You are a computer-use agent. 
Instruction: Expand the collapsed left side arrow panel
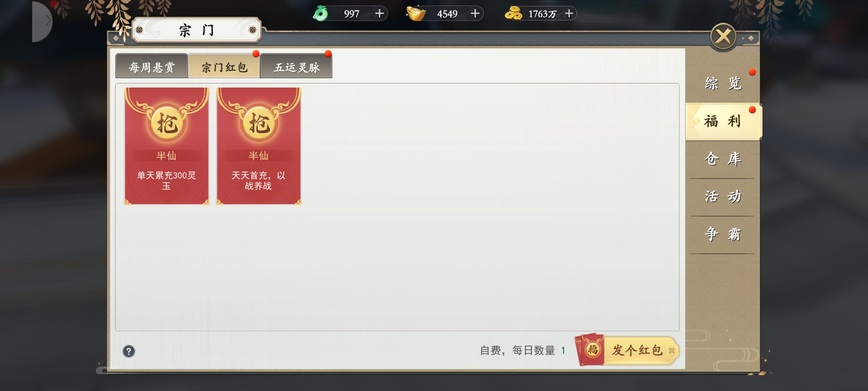[43, 21]
